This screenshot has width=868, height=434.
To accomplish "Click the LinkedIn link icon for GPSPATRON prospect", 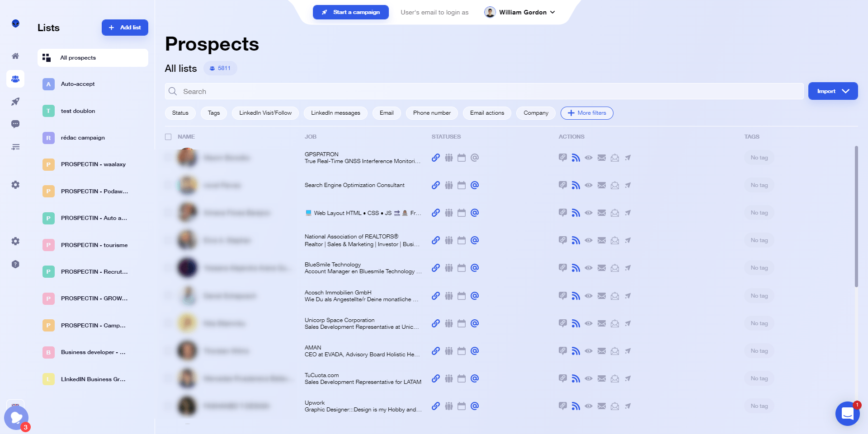I will [x=436, y=158].
